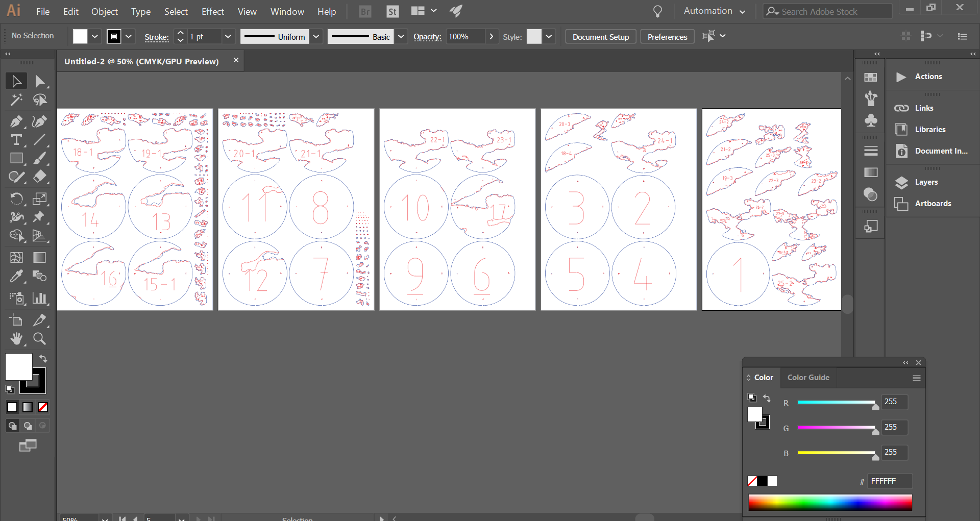The height and width of the screenshot is (521, 980).
Task: Choose the Column Graph tool
Action: 40,298
